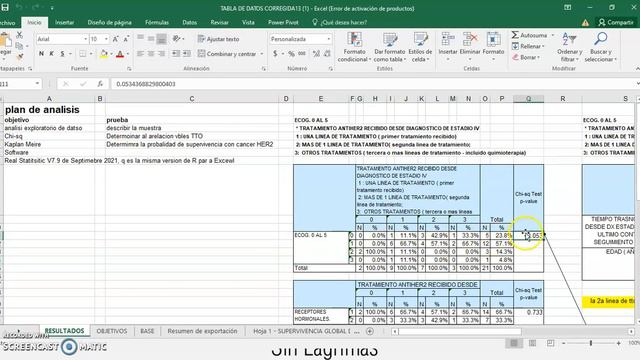Screen dimensions: 640x360
Task: Click the Compartir button
Action: click(616, 22)
